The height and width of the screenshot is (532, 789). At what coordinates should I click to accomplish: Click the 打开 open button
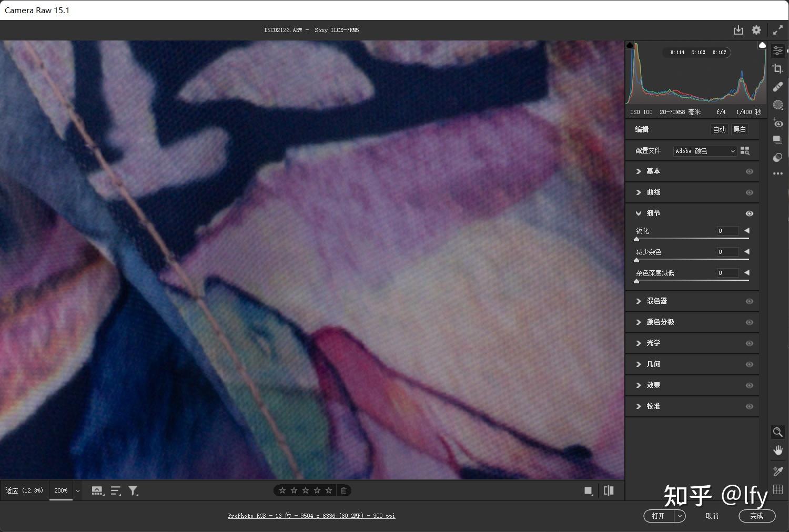pyautogui.click(x=659, y=516)
